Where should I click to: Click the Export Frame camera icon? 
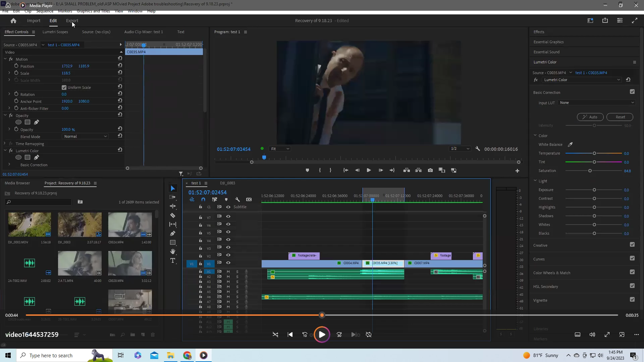coord(430,170)
